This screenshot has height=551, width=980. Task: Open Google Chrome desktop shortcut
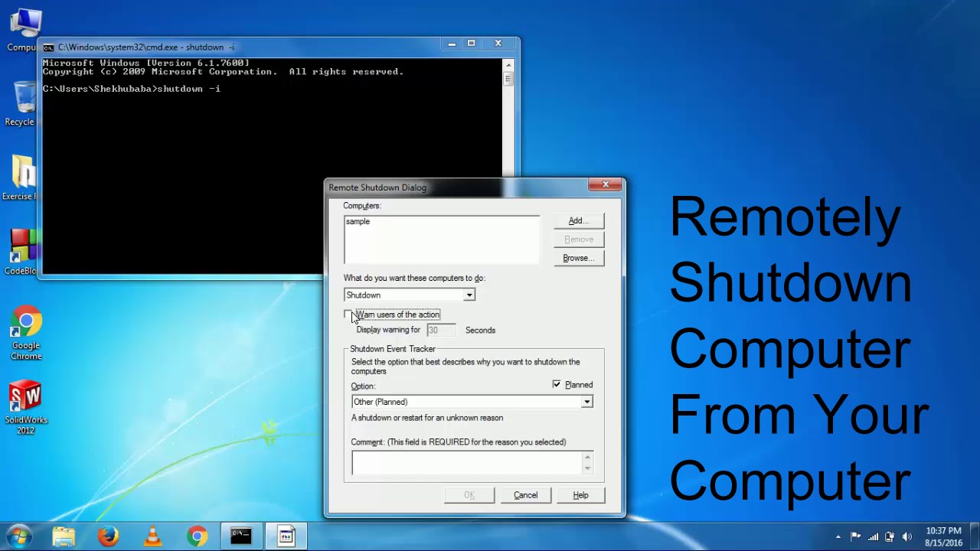pos(26,334)
